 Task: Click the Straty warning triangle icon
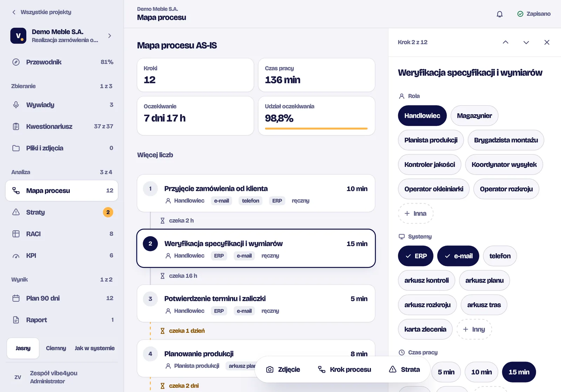click(16, 212)
